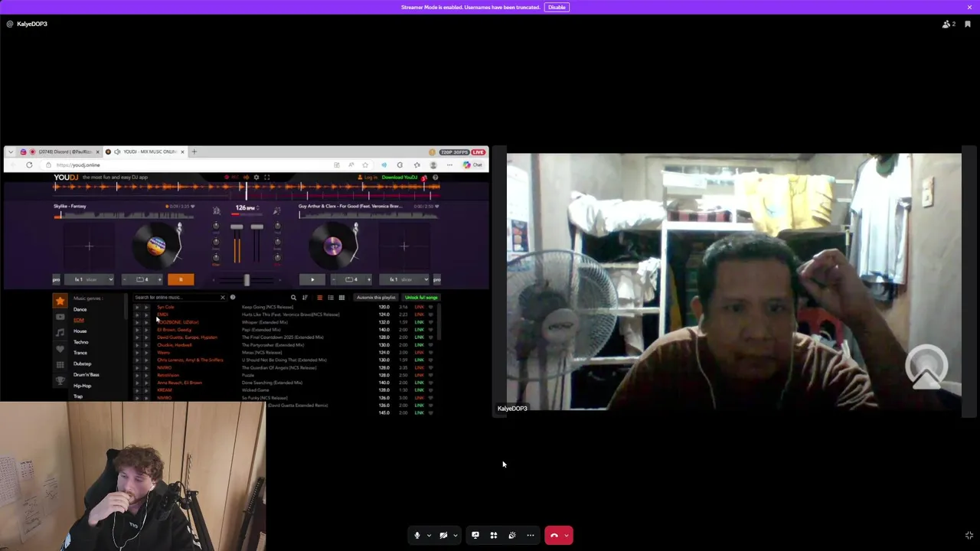
Task: Open Copilot Chat button in browser toolbar
Action: (x=472, y=165)
